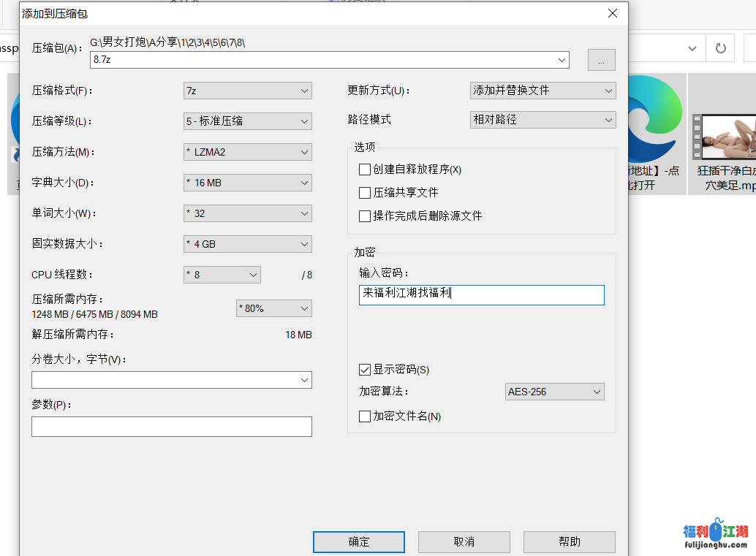Click the refresh icon in Explorer address bar
The height and width of the screenshot is (556, 756).
720,48
